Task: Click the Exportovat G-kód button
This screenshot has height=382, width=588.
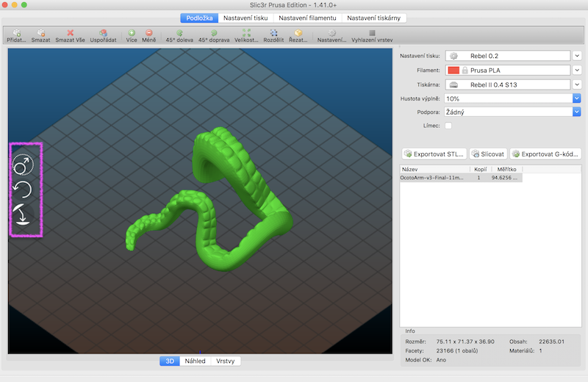Action: point(546,154)
